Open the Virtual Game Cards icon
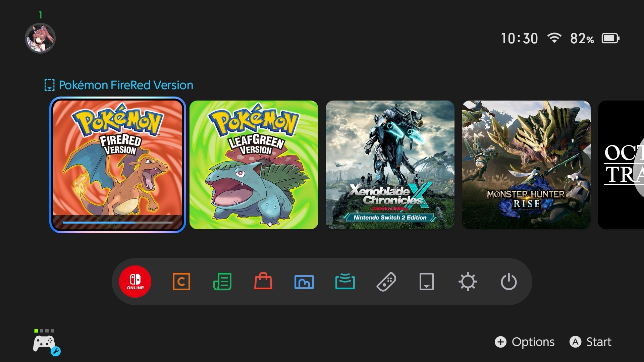 click(x=427, y=282)
